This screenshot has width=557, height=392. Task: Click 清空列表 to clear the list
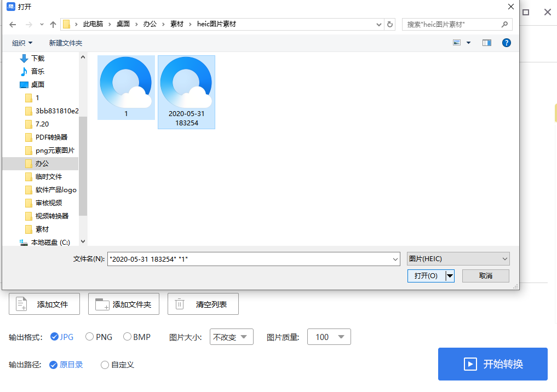pyautogui.click(x=203, y=304)
